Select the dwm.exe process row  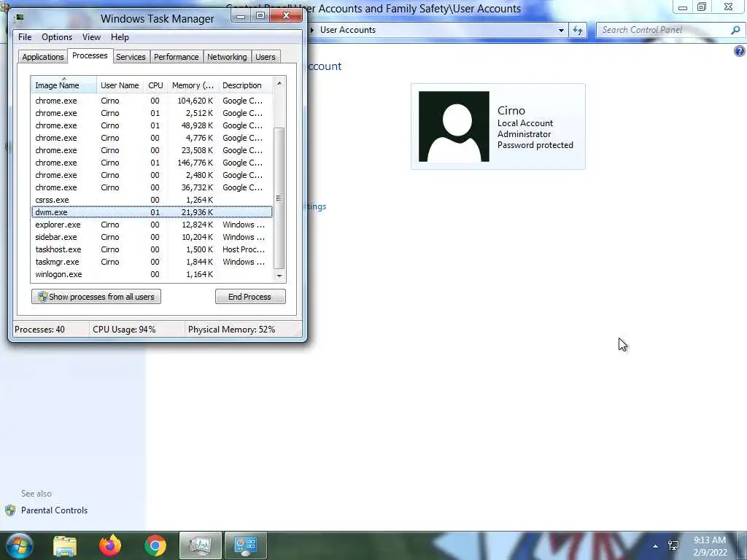[x=152, y=212]
